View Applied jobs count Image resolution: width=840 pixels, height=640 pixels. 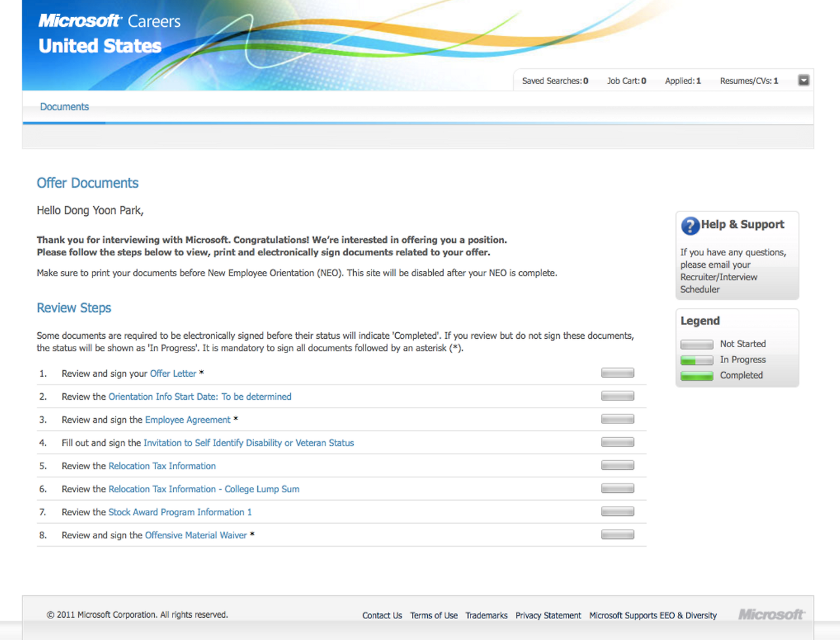683,81
